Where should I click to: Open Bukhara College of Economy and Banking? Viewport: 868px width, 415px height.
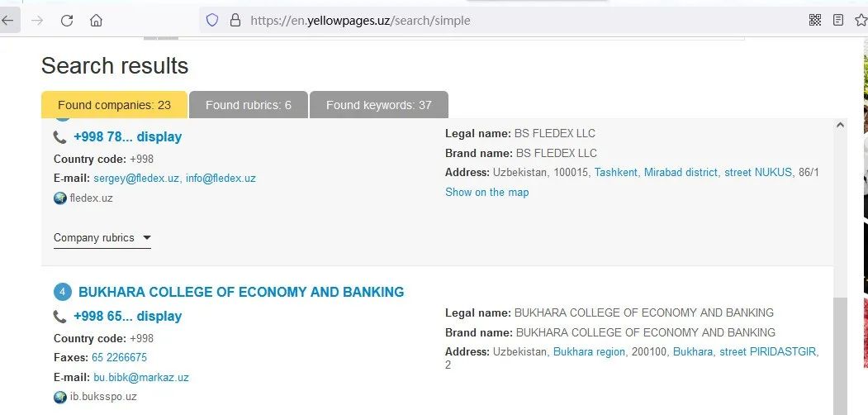click(x=241, y=292)
